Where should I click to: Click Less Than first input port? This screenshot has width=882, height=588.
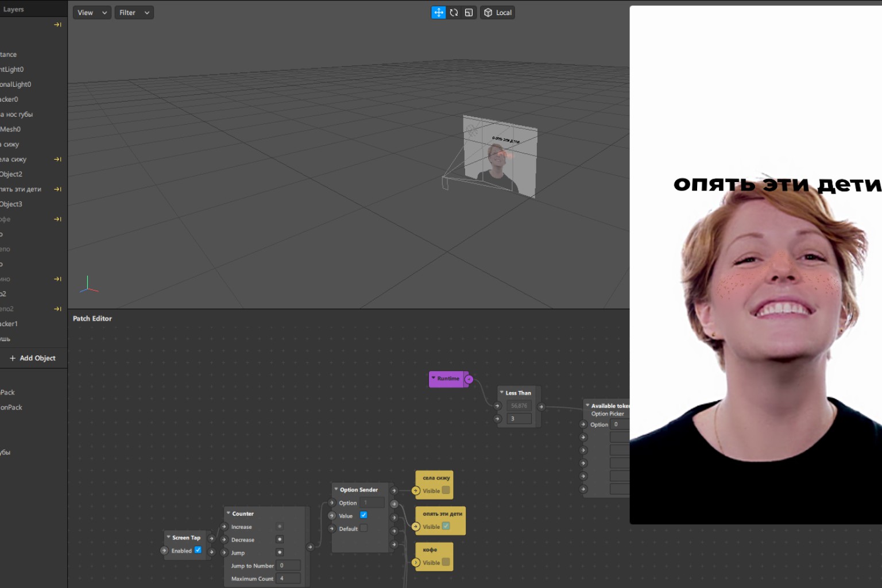click(498, 406)
